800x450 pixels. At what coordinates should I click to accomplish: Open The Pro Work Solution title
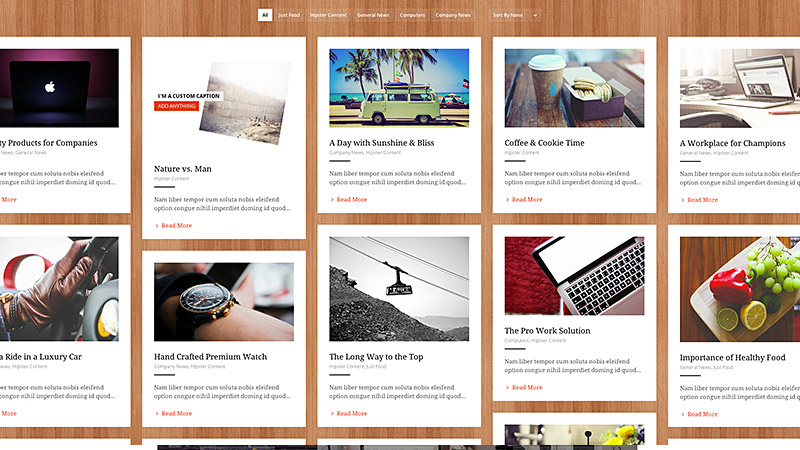point(547,331)
